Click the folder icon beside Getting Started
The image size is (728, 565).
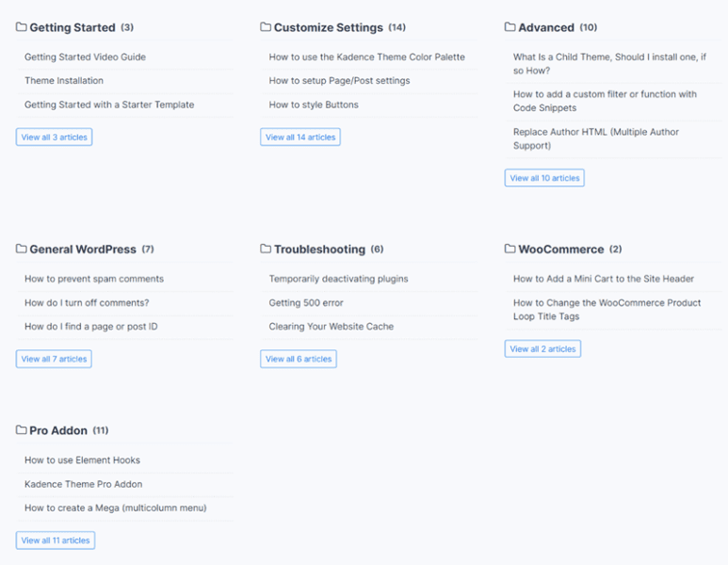coord(21,27)
